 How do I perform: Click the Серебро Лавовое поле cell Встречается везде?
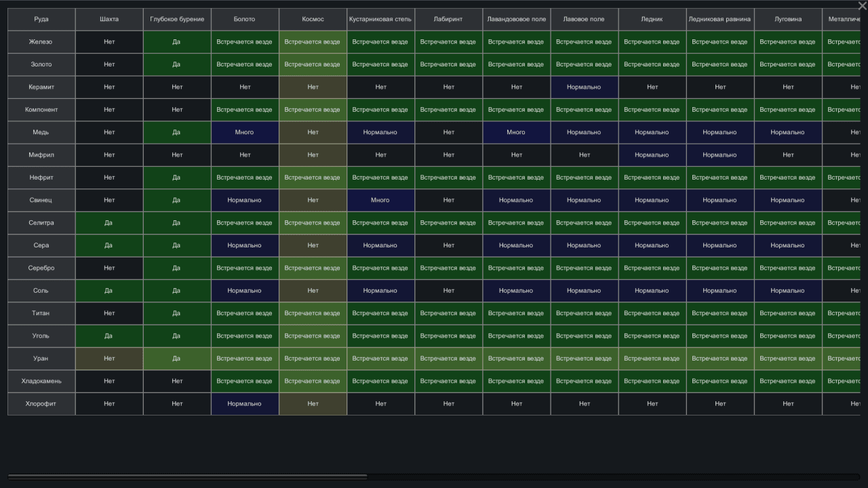[584, 268]
